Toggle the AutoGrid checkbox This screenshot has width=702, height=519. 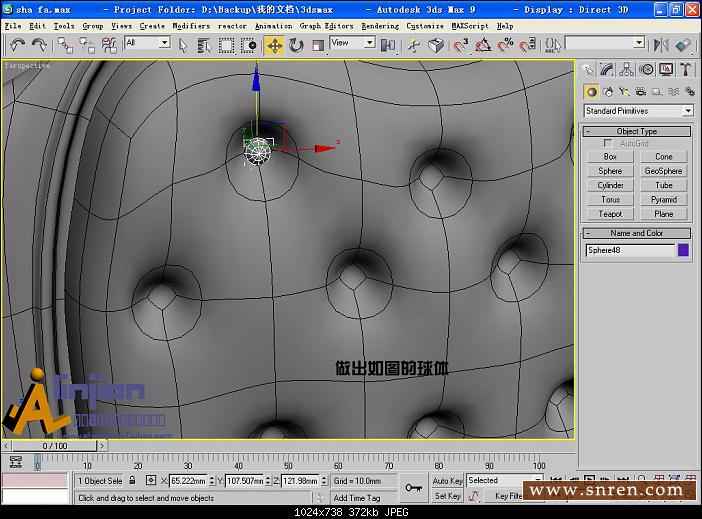click(x=608, y=143)
